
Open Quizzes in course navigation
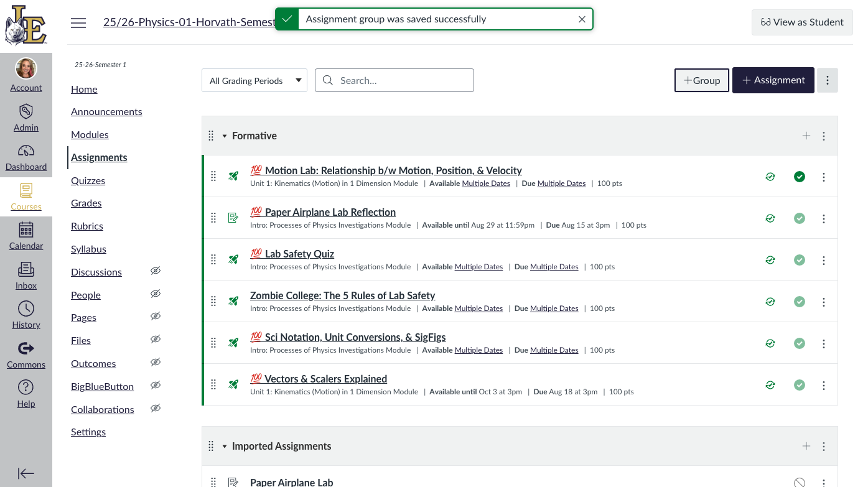(x=88, y=180)
